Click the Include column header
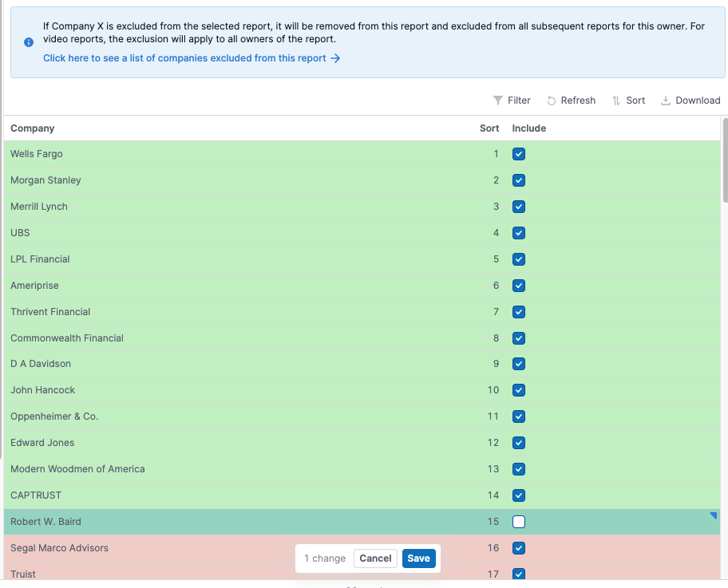 pyautogui.click(x=528, y=128)
